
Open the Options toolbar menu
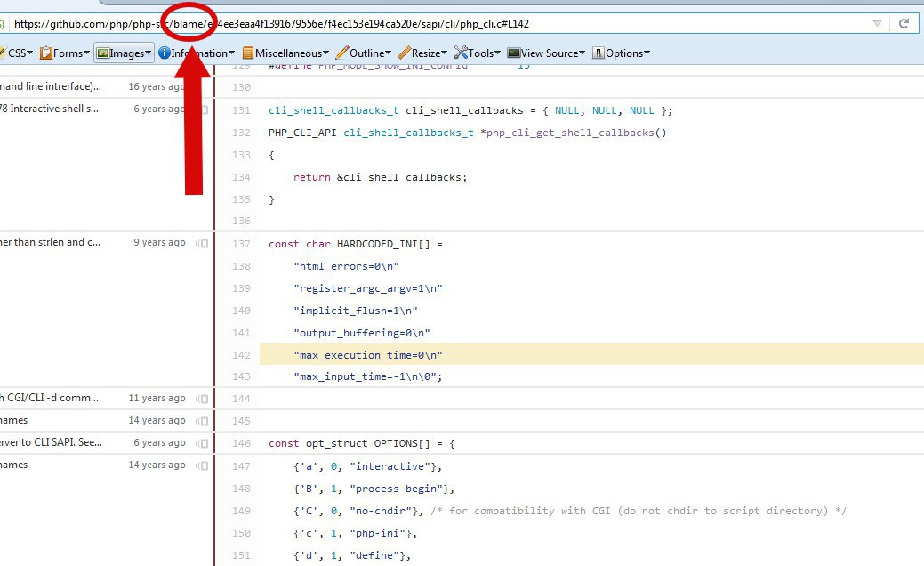coord(621,53)
